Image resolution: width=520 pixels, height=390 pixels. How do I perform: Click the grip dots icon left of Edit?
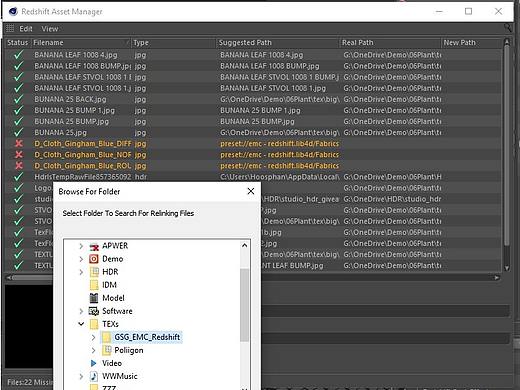point(10,29)
